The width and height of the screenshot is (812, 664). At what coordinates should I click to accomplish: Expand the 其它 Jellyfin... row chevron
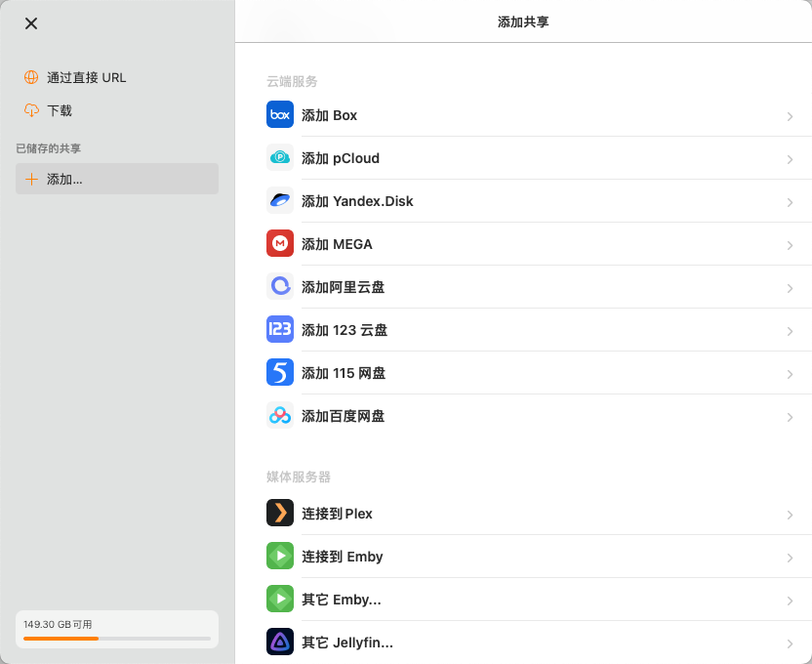point(790,643)
